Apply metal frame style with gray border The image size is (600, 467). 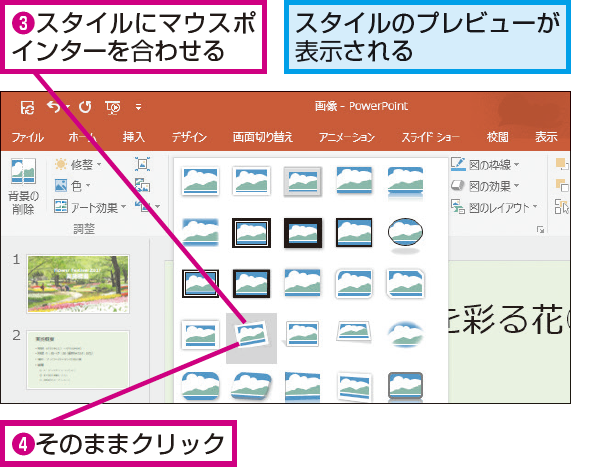pyautogui.click(x=302, y=181)
